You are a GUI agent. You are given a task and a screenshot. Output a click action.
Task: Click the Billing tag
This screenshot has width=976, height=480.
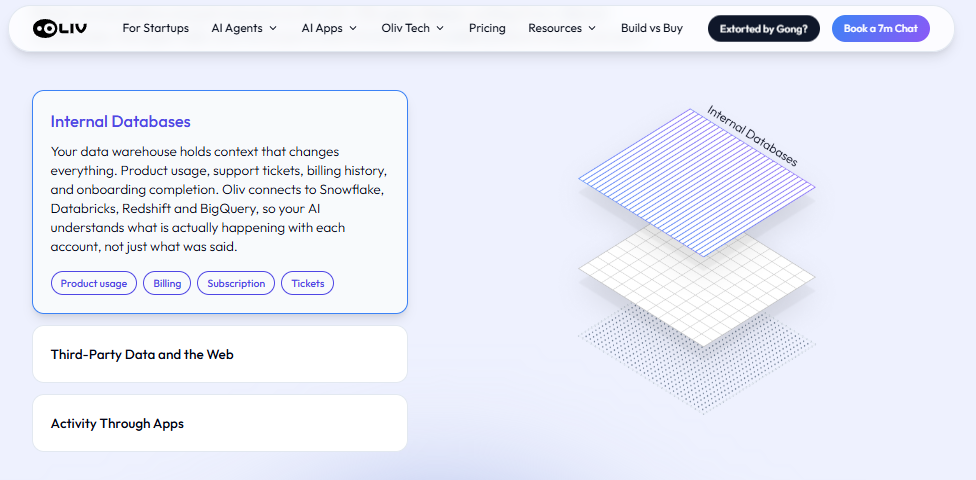(x=167, y=283)
